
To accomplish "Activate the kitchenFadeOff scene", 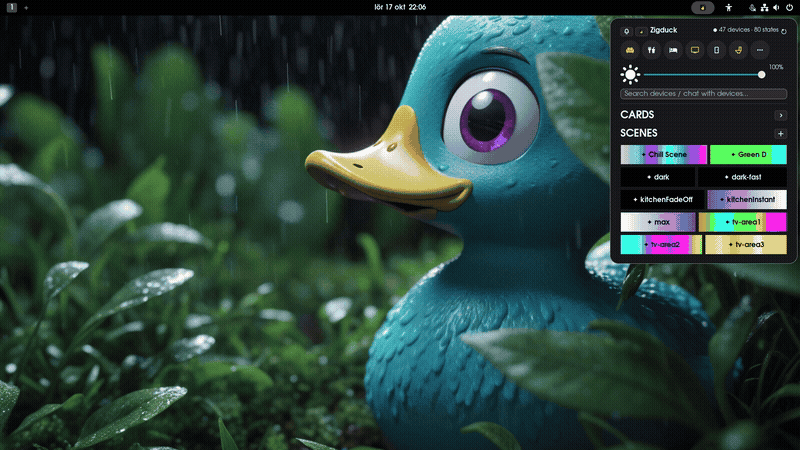I will point(662,199).
